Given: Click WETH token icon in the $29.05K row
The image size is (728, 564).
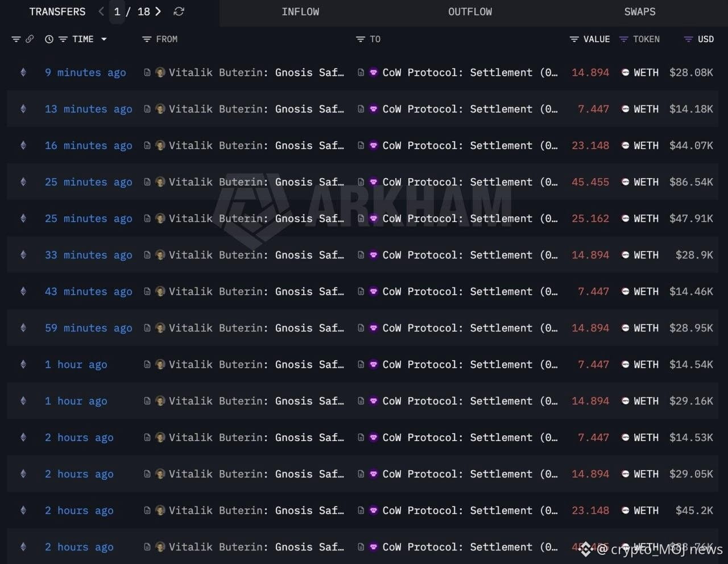Looking at the screenshot, I should 626,474.
